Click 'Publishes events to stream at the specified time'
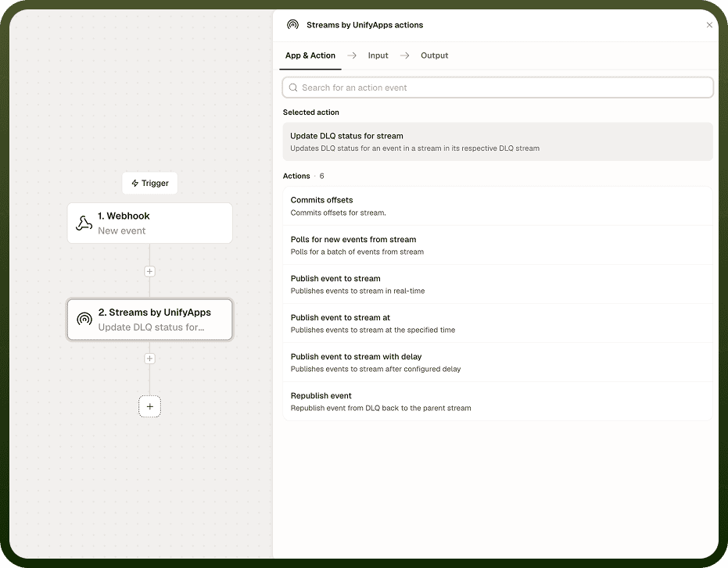The width and height of the screenshot is (728, 568). pyautogui.click(x=373, y=330)
